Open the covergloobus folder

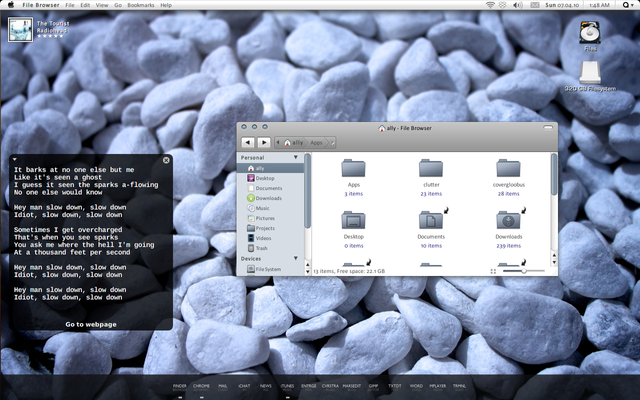coord(508,168)
